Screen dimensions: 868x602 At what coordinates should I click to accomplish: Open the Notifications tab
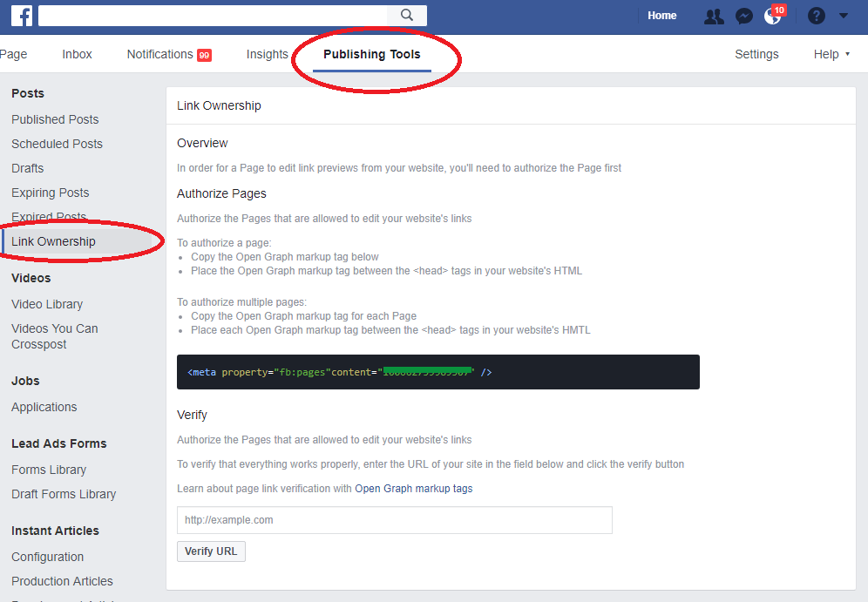point(169,54)
